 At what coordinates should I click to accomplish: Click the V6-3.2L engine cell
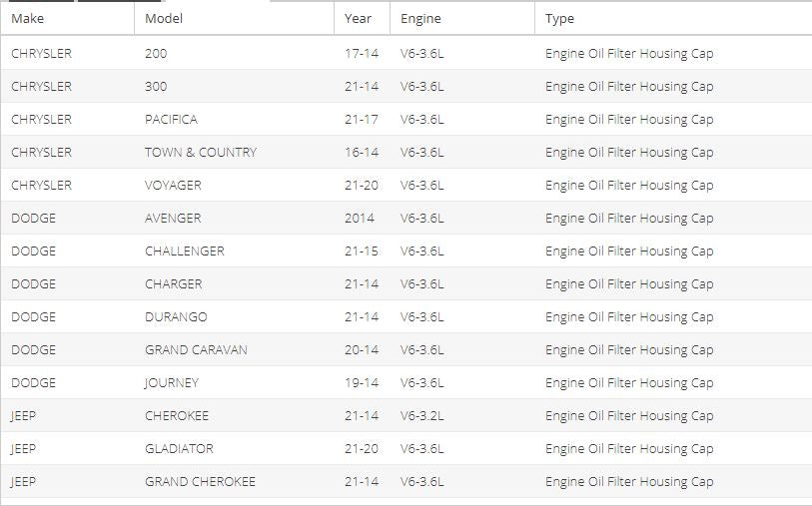[x=422, y=415]
